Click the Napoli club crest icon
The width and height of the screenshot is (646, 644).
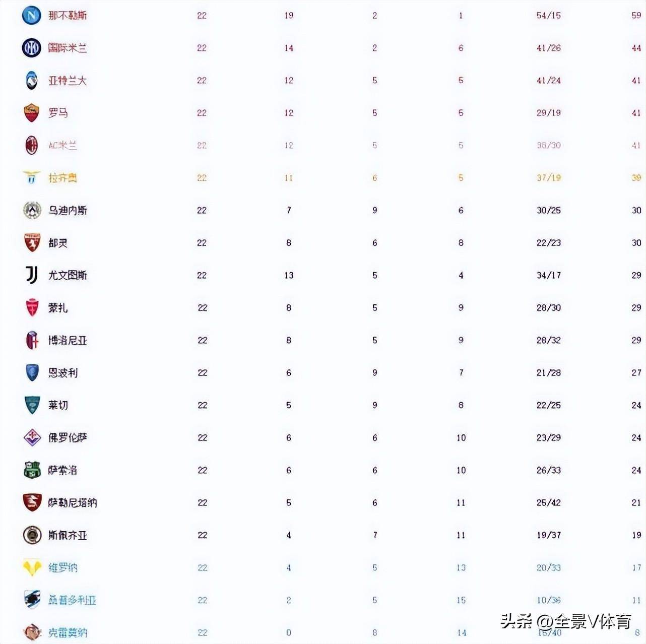pos(31,15)
